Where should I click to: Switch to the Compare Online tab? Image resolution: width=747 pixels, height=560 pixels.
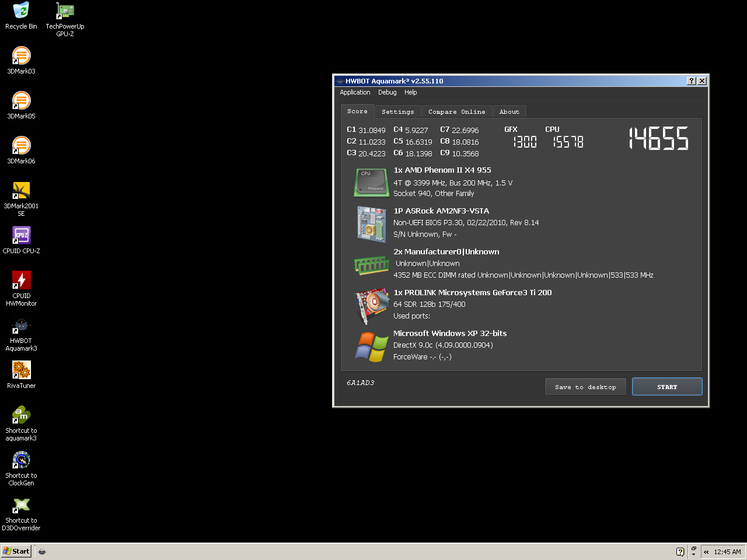pos(456,111)
